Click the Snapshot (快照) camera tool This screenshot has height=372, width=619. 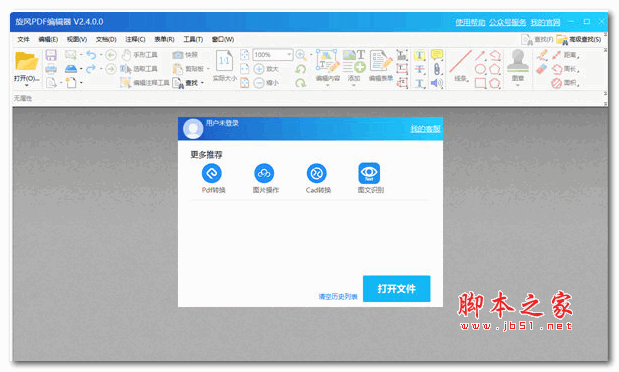(x=185, y=55)
